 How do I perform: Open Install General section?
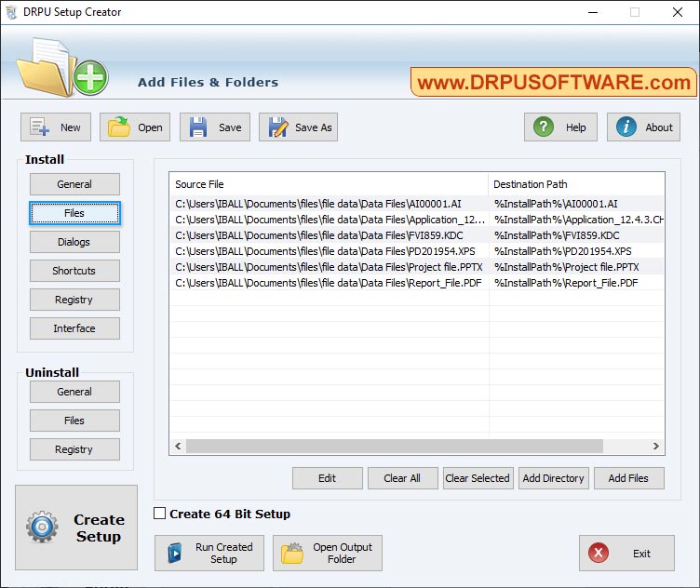(74, 184)
